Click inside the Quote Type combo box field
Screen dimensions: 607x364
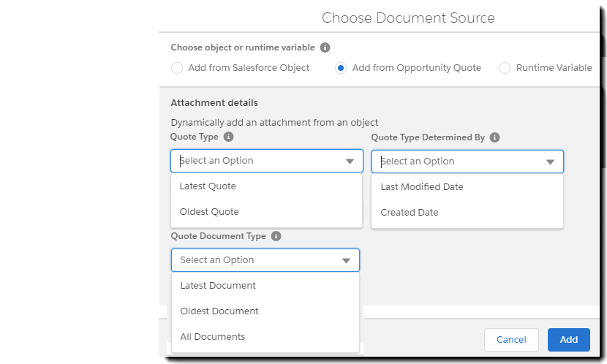point(256,161)
